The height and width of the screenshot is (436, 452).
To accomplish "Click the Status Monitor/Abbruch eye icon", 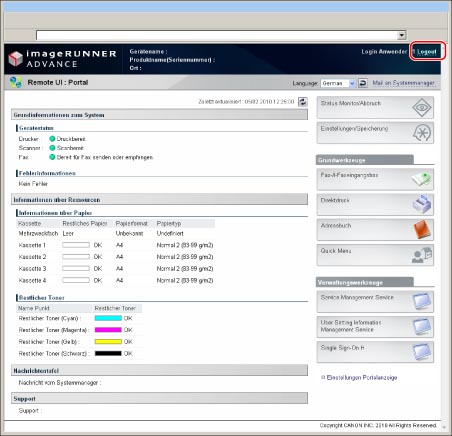I will 422,108.
